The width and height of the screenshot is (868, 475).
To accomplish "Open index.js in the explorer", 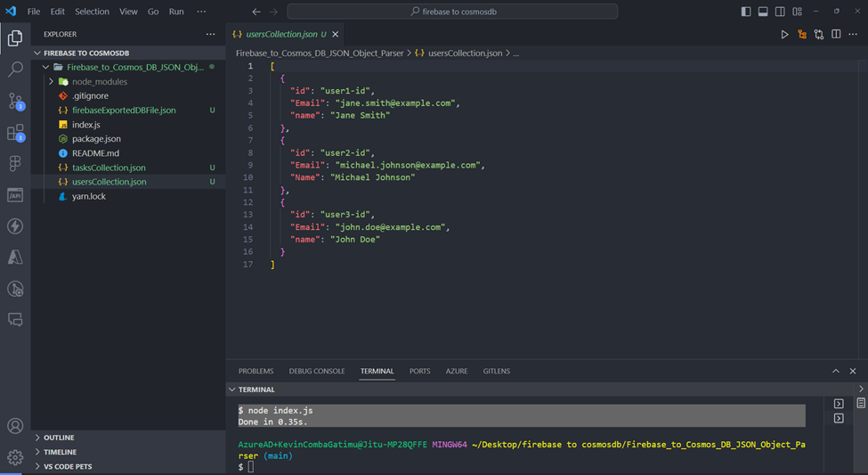I will point(85,125).
